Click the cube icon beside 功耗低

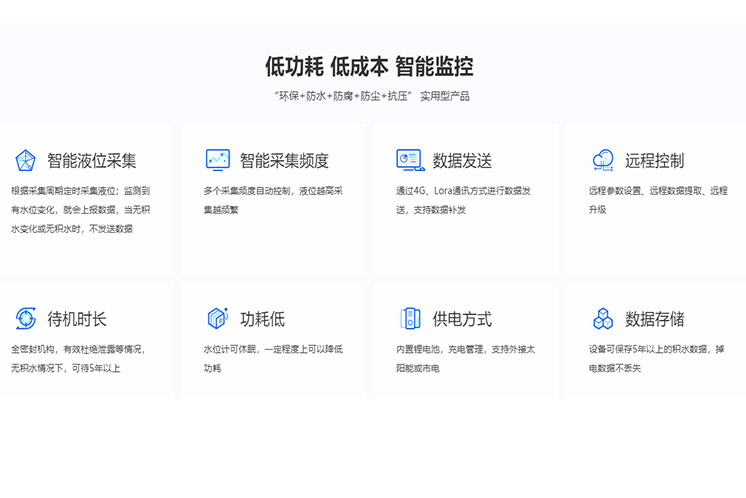(217, 319)
